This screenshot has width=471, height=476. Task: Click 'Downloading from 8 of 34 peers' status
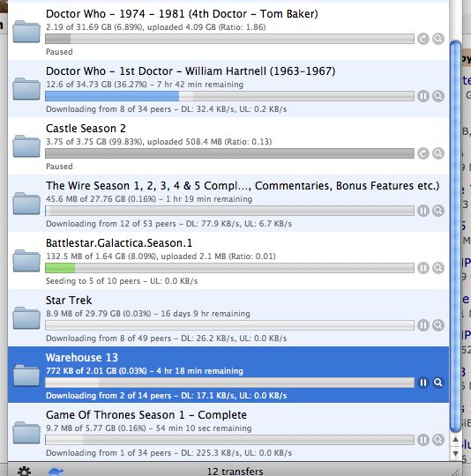[108, 109]
